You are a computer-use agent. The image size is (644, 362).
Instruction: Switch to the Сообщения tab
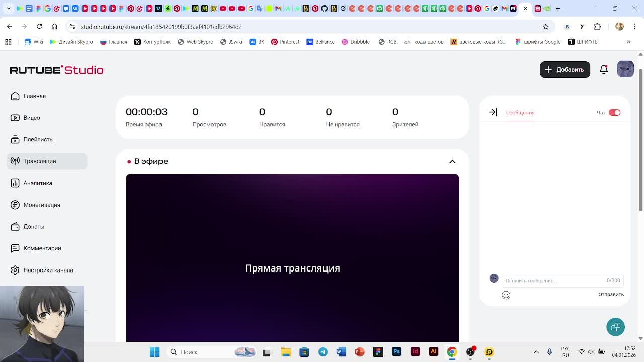click(x=520, y=113)
